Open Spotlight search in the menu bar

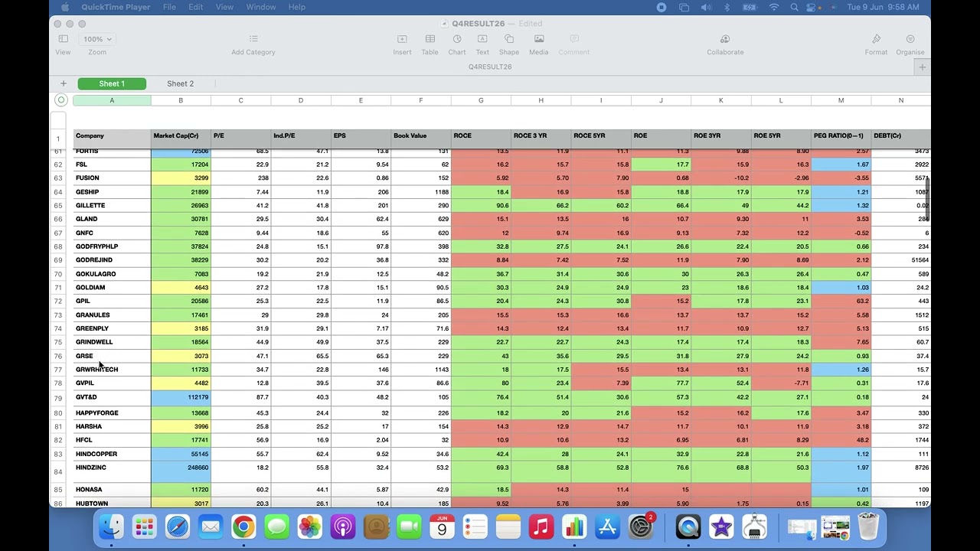click(795, 7)
